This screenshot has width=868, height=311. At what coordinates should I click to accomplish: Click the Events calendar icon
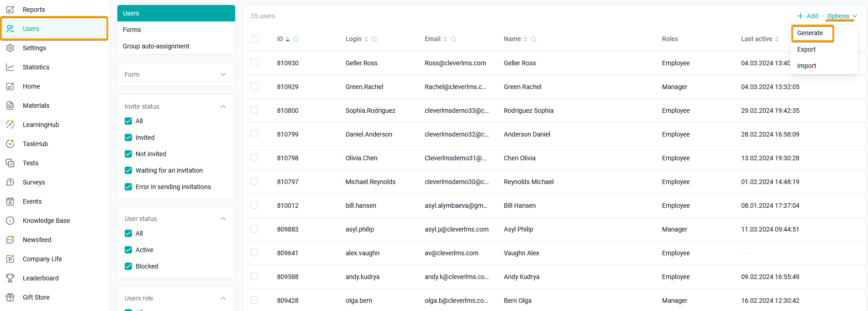[x=10, y=201]
